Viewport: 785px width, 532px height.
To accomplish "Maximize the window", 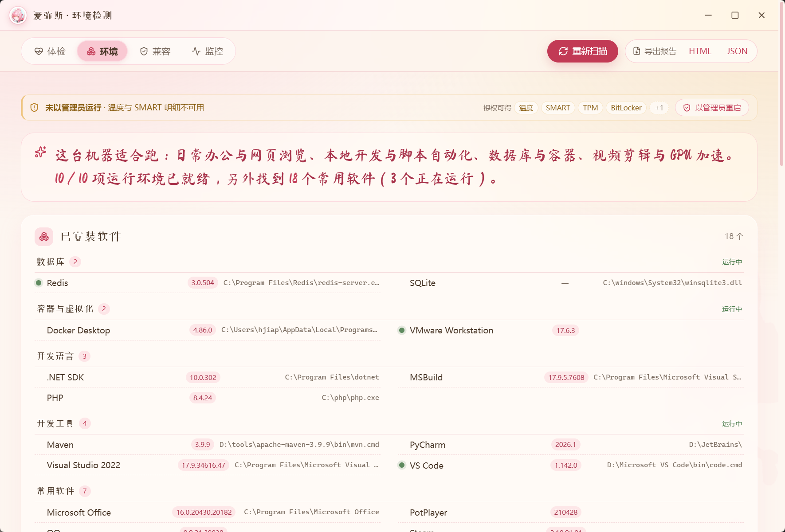I will [x=735, y=16].
